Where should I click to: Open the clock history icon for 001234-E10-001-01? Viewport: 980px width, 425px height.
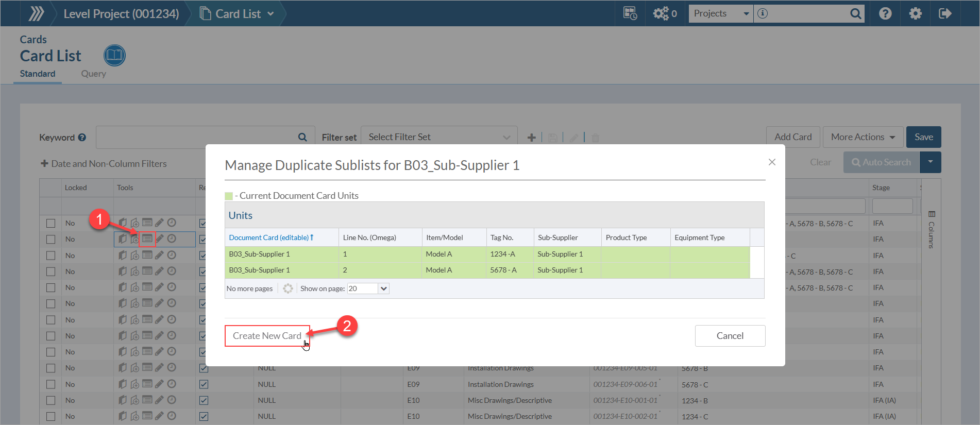172,400
